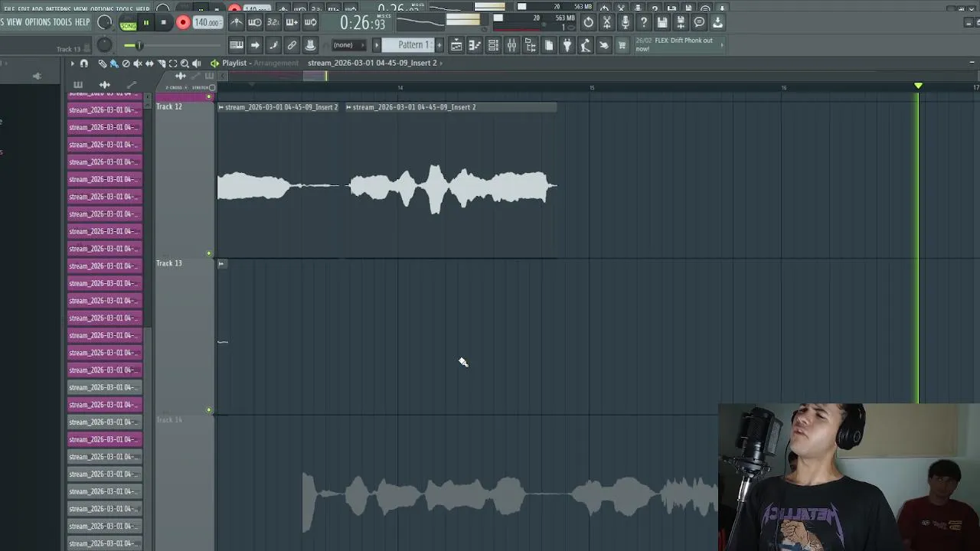Click the step edit arrow icon

(255, 45)
